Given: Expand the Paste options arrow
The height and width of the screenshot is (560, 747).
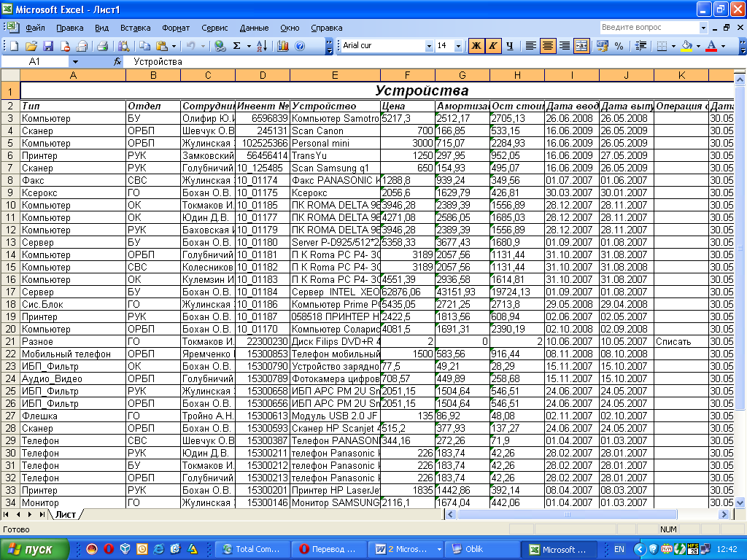Looking at the screenshot, I should (x=174, y=46).
